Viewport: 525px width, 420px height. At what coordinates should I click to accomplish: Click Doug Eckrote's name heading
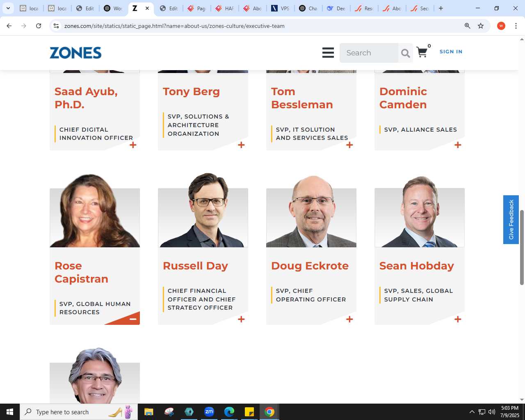coord(310,266)
